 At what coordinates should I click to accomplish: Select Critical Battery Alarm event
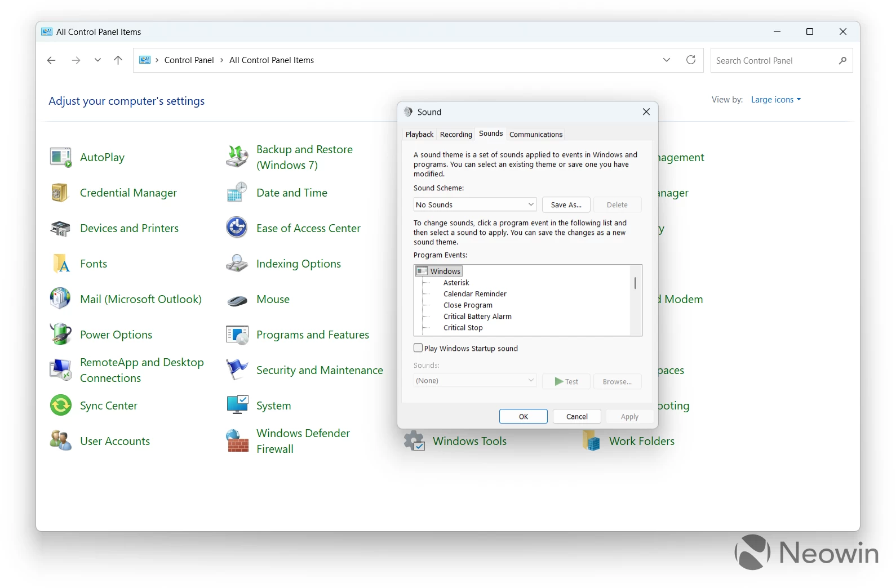pyautogui.click(x=477, y=317)
